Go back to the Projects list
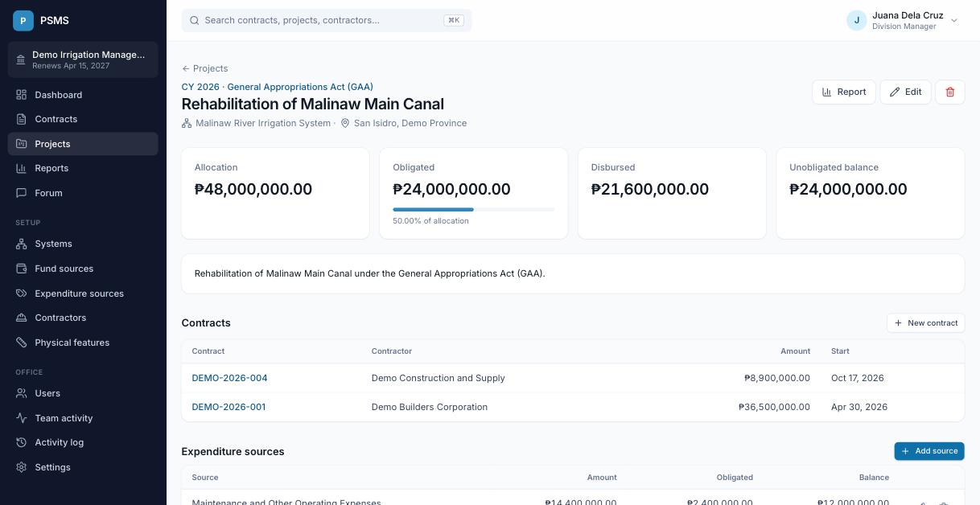 pos(204,68)
